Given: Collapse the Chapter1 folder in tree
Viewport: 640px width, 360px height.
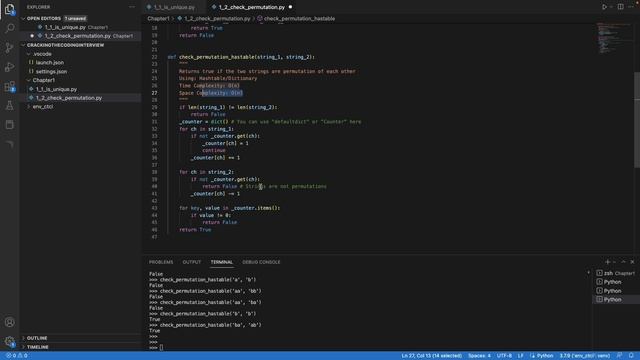Looking at the screenshot, I should [29, 80].
